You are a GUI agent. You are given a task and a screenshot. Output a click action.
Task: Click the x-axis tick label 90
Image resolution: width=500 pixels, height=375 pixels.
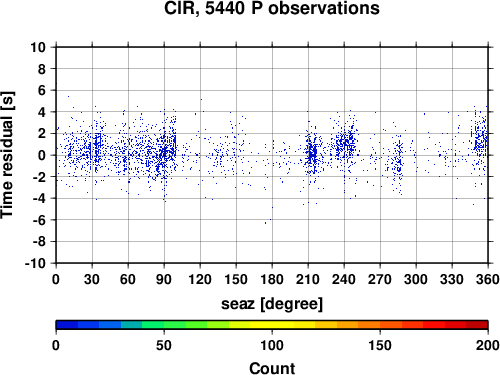click(164, 279)
